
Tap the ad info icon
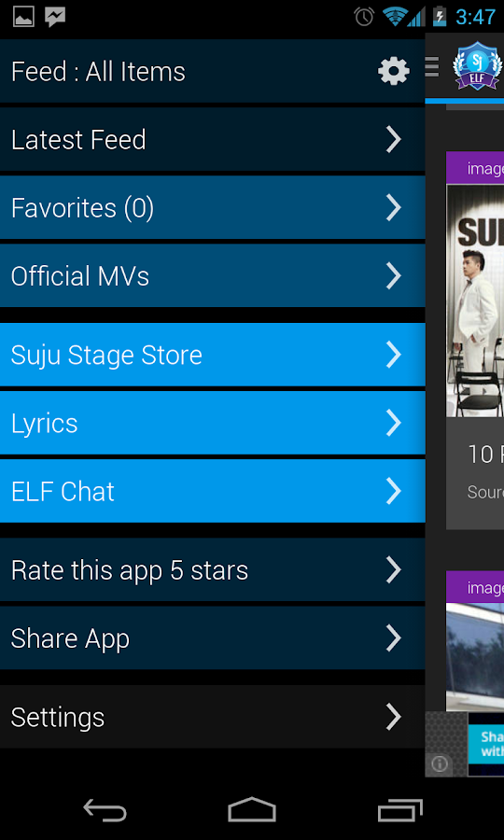(440, 763)
